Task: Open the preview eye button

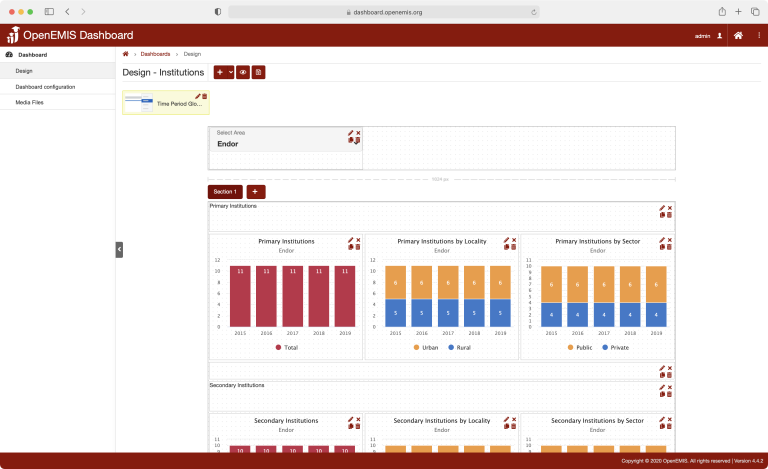Action: pyautogui.click(x=243, y=72)
